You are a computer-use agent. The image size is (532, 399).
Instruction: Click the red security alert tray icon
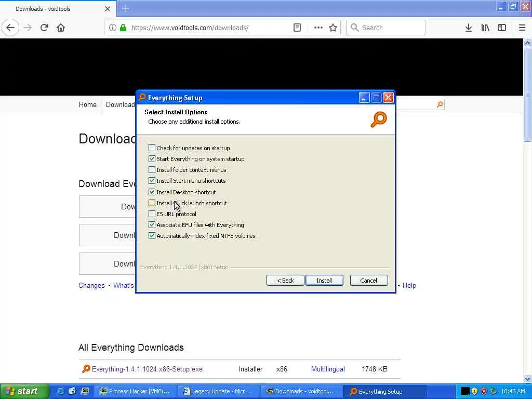(484, 391)
